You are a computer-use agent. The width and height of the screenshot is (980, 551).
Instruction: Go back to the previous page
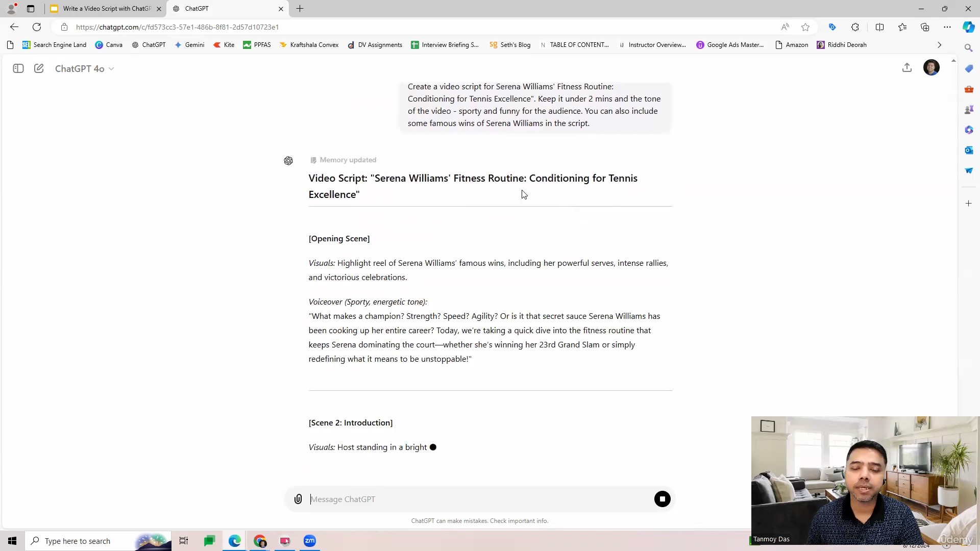click(14, 27)
